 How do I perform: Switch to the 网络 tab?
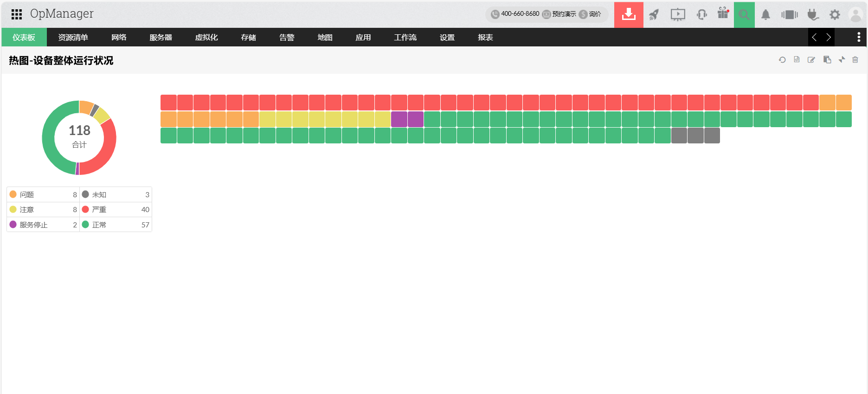click(x=119, y=37)
